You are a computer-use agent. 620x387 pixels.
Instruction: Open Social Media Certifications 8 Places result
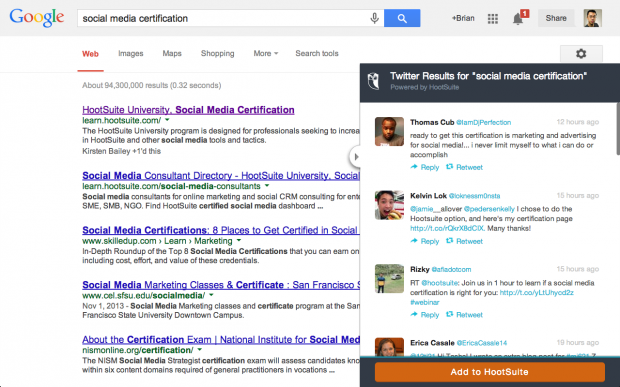tap(221, 230)
